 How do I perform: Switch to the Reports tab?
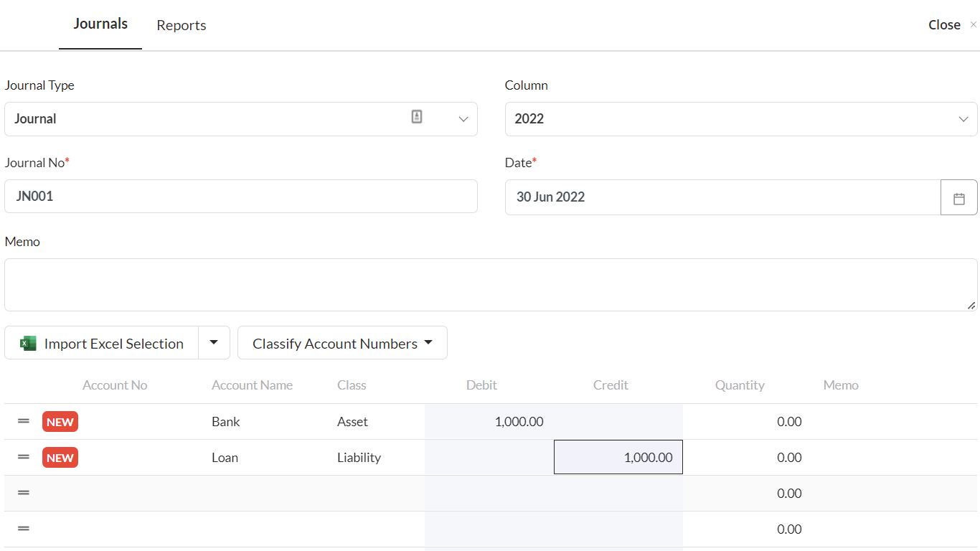click(x=182, y=25)
